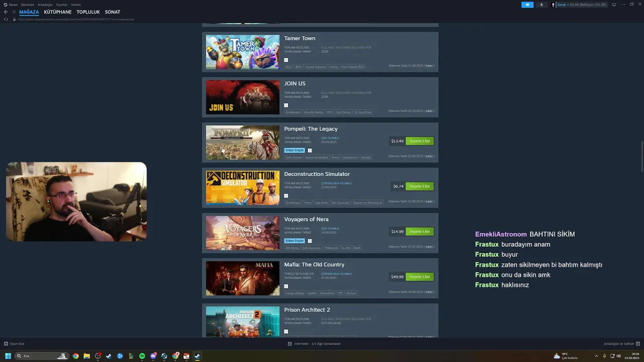Switch to the TOPLULUK tab
Viewport: 644px width, 362px height.
click(89, 12)
